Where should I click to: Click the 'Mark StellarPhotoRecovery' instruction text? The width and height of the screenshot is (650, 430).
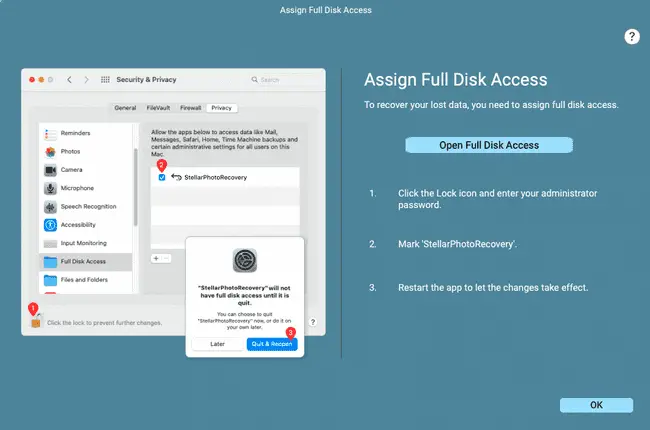pyautogui.click(x=457, y=244)
